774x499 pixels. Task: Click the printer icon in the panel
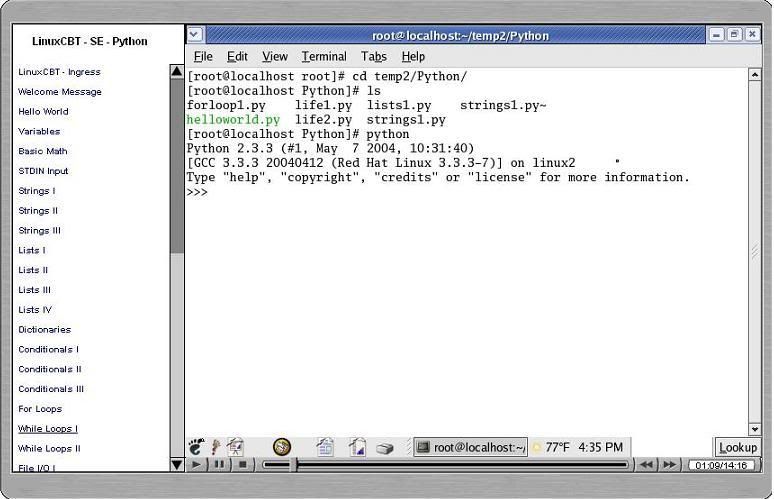[385, 448]
